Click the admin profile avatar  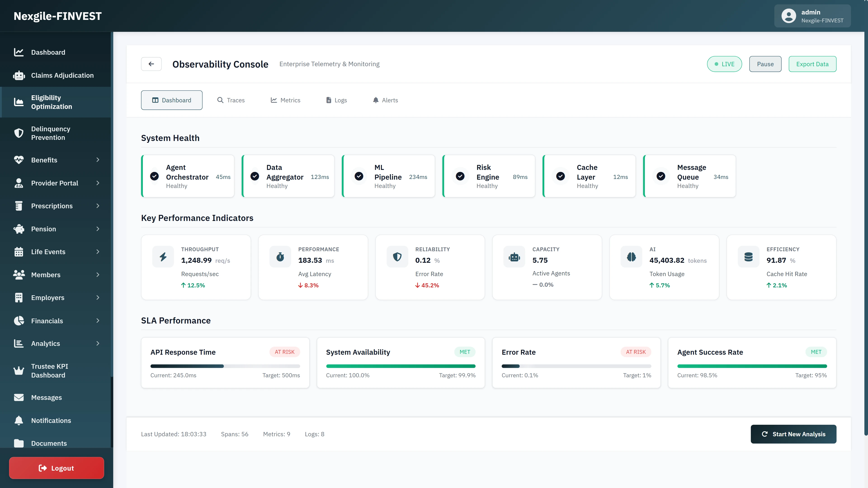[x=789, y=16]
